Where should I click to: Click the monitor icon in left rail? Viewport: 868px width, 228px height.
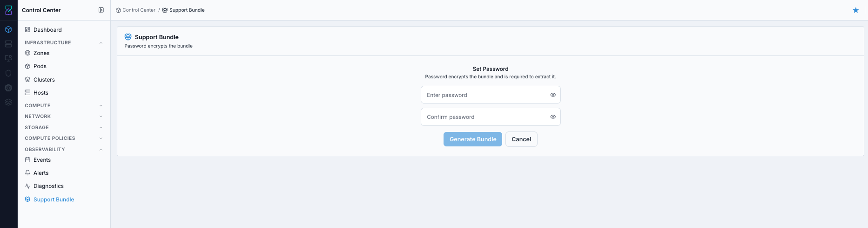point(8,58)
